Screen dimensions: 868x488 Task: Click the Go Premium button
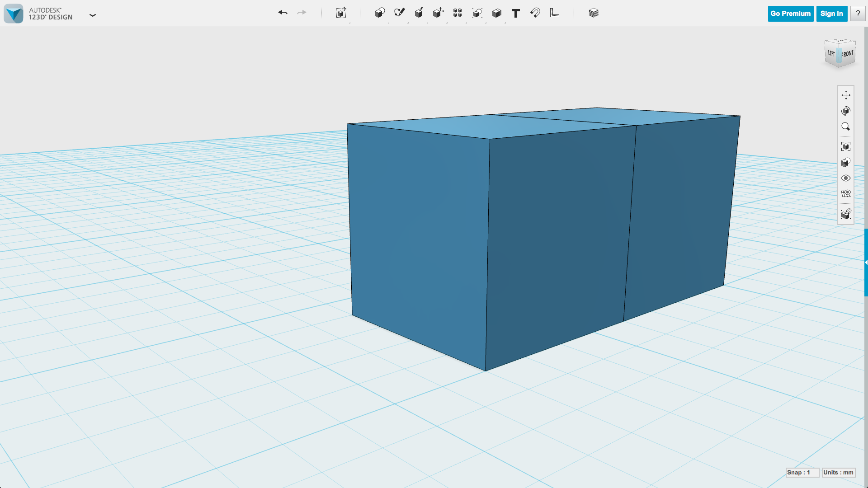790,13
